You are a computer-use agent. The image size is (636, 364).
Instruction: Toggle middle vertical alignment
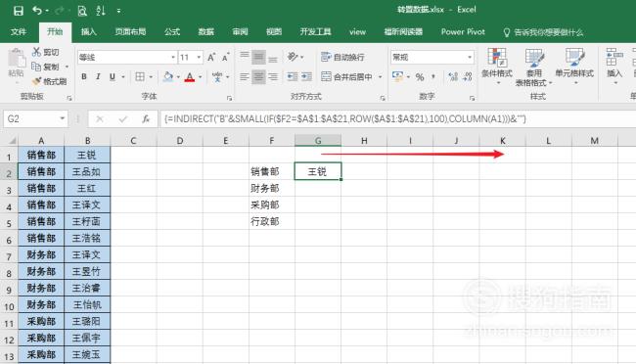[258, 57]
